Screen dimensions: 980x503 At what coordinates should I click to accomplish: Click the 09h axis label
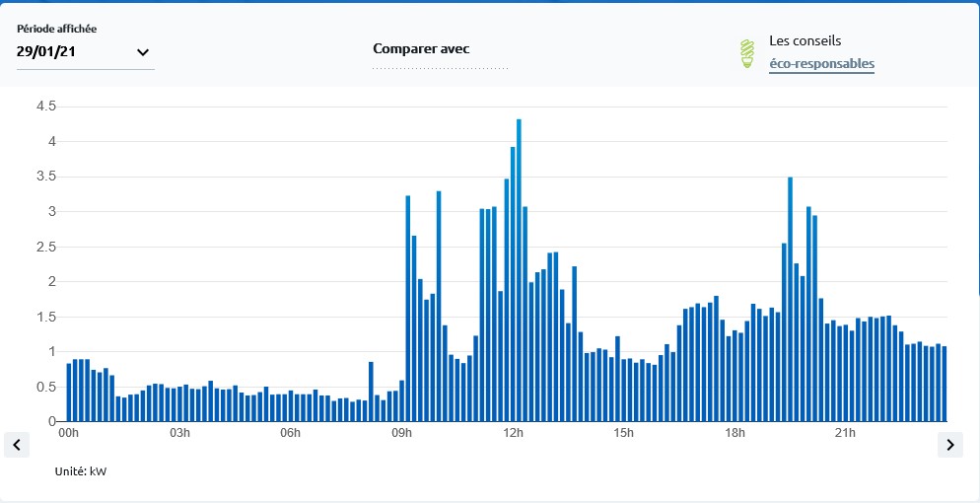(x=402, y=433)
